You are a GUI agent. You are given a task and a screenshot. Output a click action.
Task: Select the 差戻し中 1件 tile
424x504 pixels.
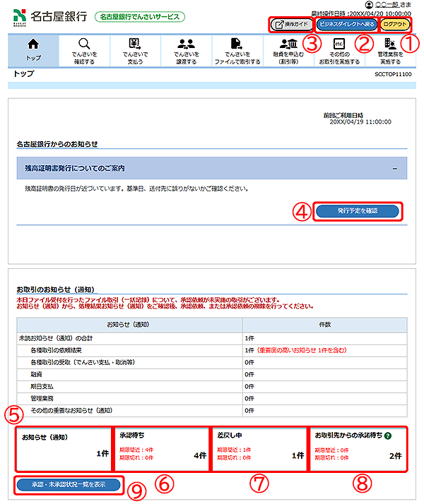(x=259, y=448)
